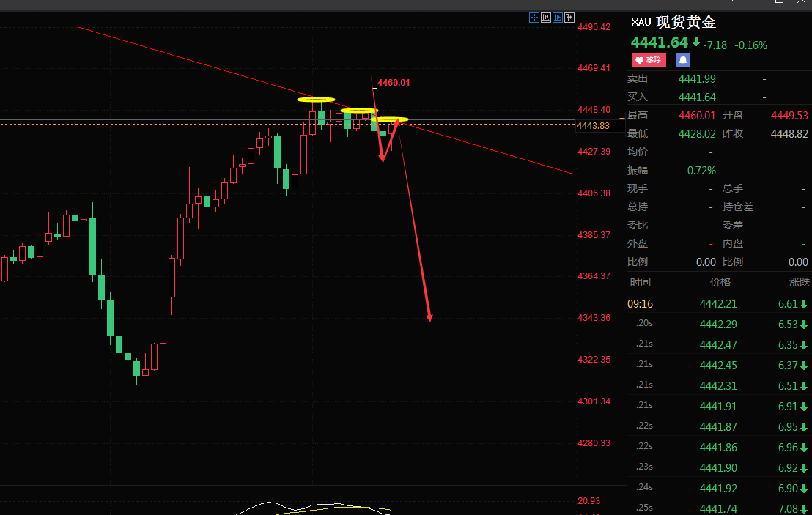This screenshot has height=515, width=812.
Task: Open the price alert bell icon
Action: 682,60
